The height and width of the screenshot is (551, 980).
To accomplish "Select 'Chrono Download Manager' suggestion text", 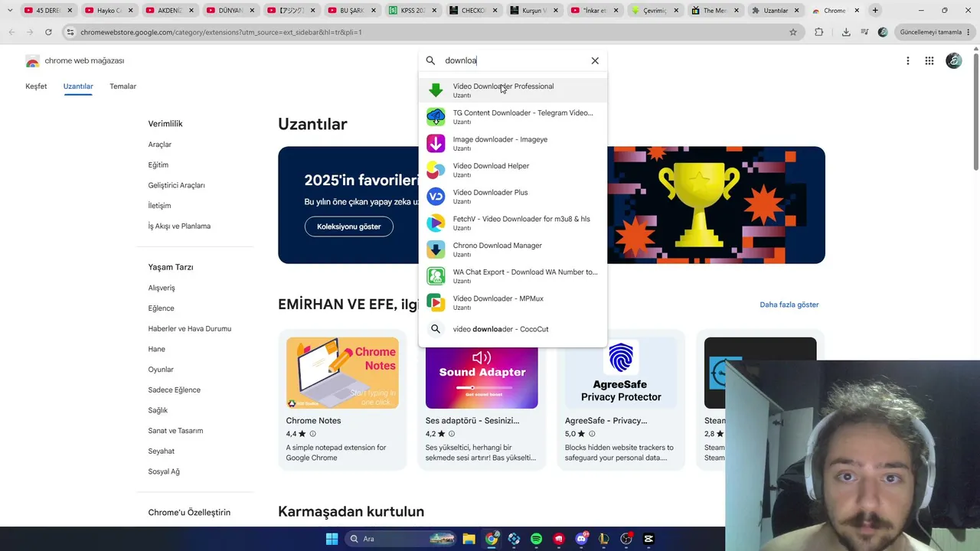I will point(497,246).
